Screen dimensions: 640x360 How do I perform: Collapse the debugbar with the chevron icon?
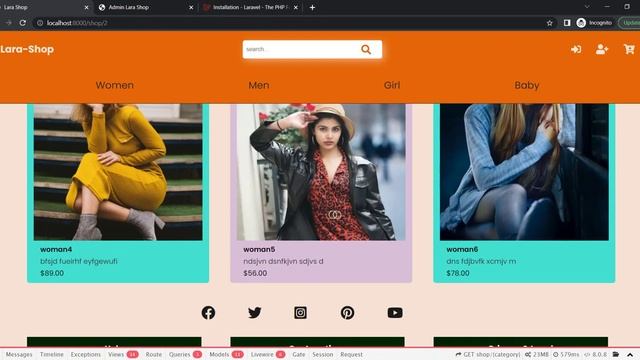[x=630, y=354]
